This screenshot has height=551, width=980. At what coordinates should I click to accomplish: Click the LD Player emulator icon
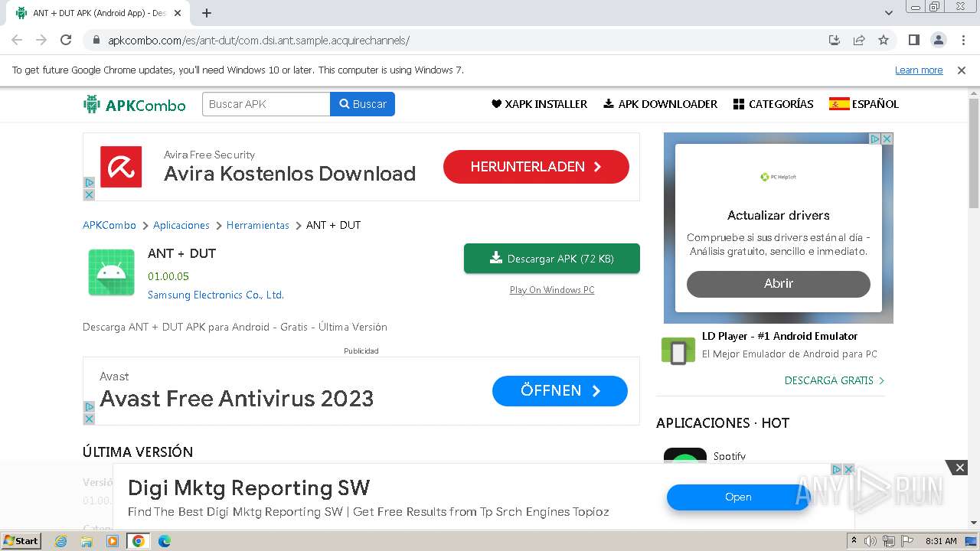678,351
